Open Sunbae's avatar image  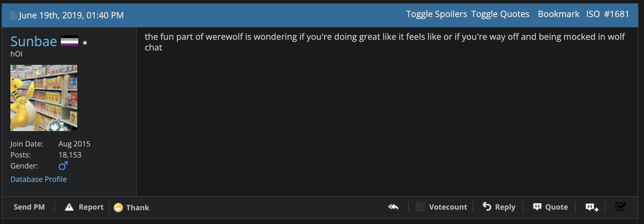[x=44, y=98]
